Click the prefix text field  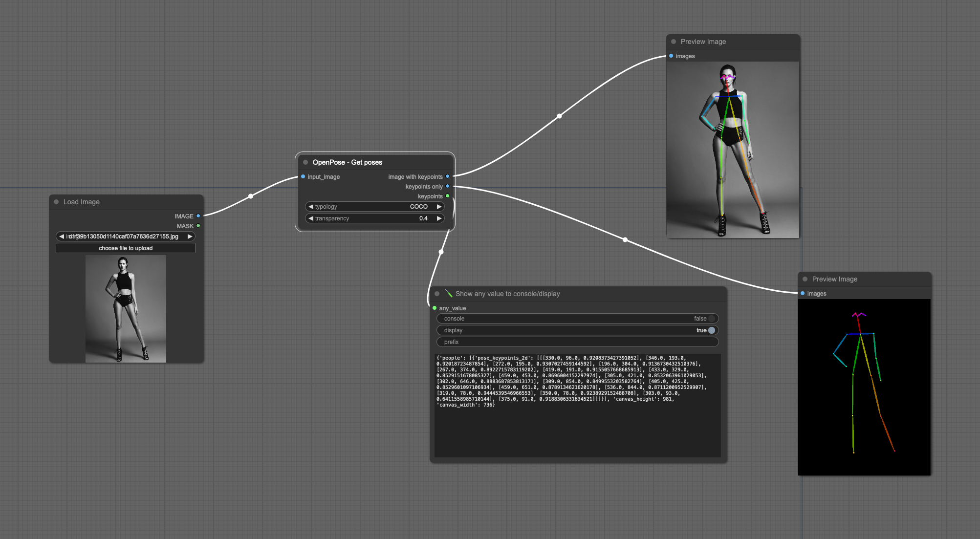click(x=577, y=342)
